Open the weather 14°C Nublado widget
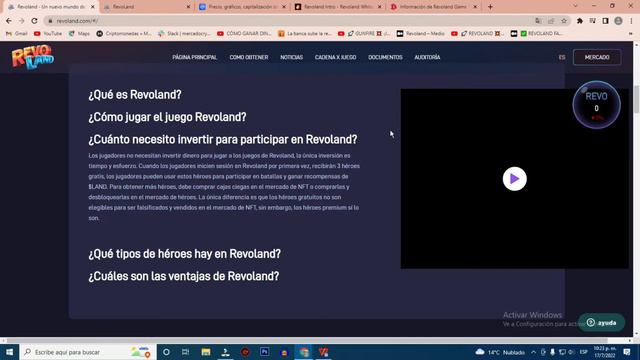This screenshot has height=360, width=640. [x=500, y=352]
